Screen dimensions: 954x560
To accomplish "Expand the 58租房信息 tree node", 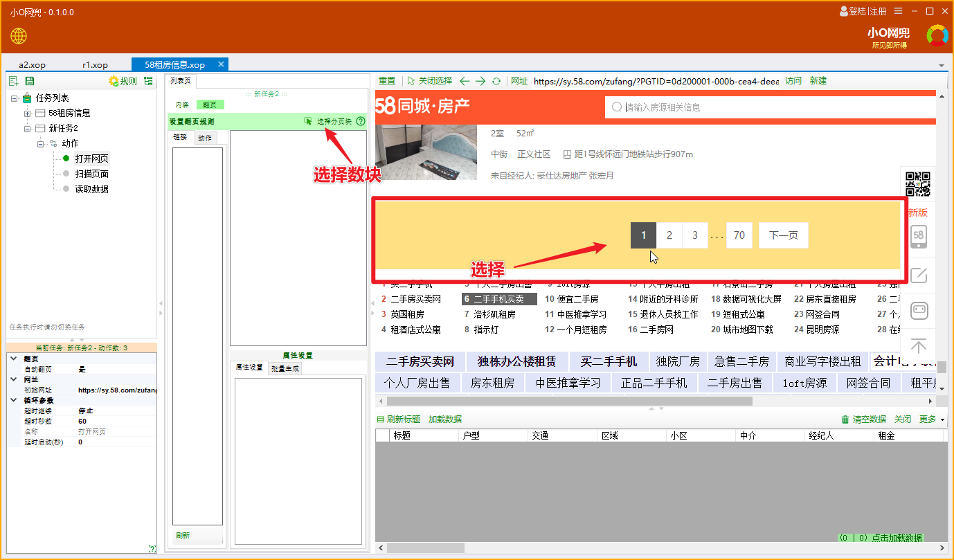I will click(27, 113).
